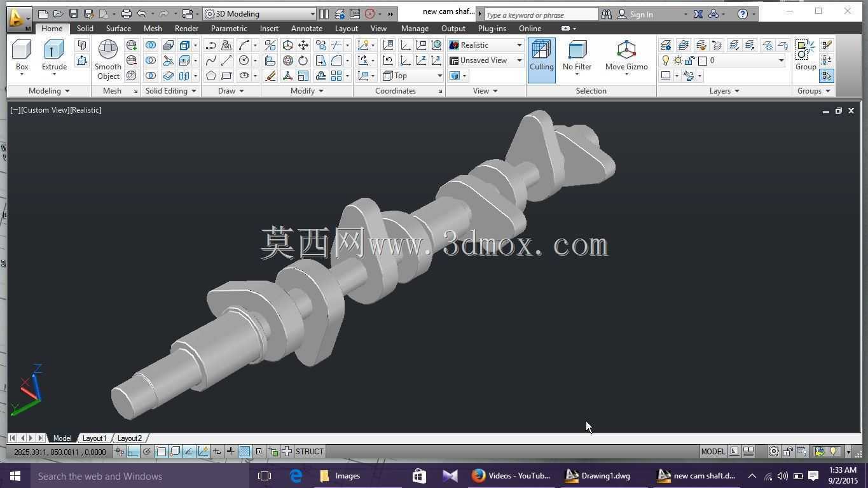Toggle the STRUCT status bar button
This screenshot has height=488, width=868.
(309, 451)
